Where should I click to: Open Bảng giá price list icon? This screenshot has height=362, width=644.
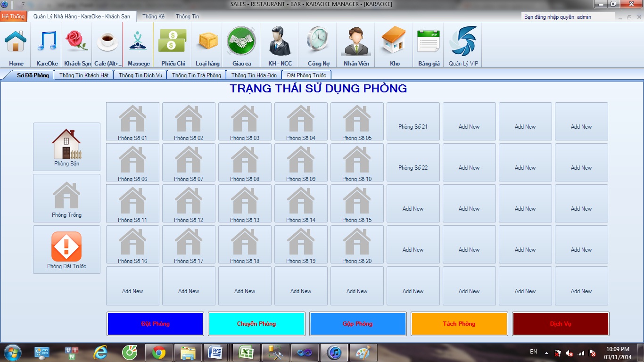429,45
